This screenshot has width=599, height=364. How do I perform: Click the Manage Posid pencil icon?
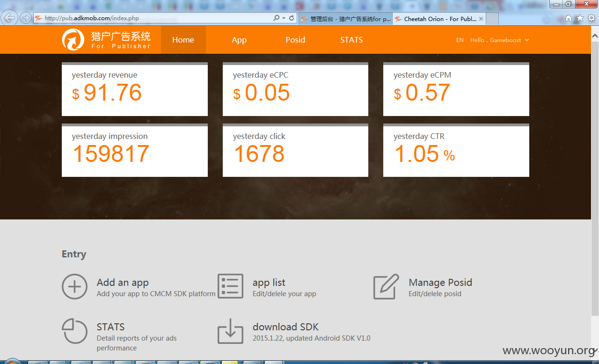[386, 286]
